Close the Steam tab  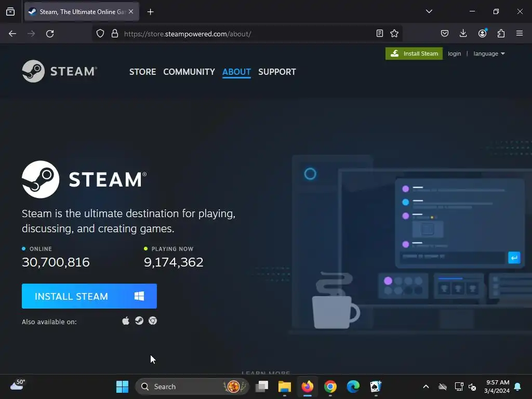click(131, 11)
